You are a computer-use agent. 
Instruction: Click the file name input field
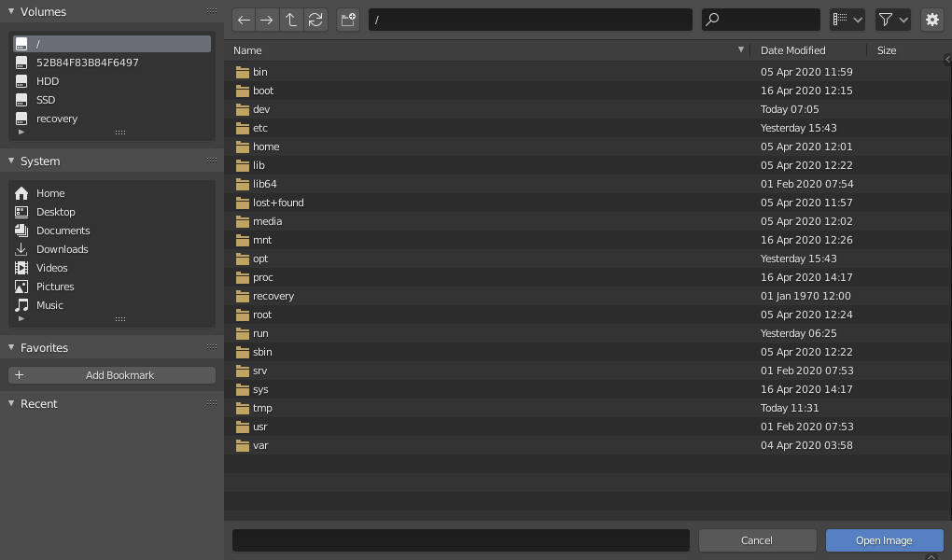point(460,539)
